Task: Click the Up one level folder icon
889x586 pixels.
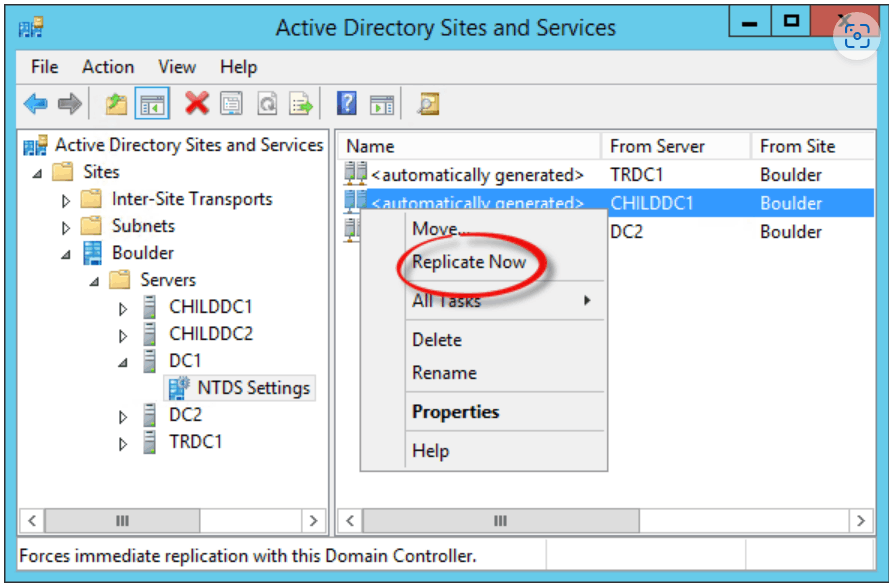Action: pos(116,104)
